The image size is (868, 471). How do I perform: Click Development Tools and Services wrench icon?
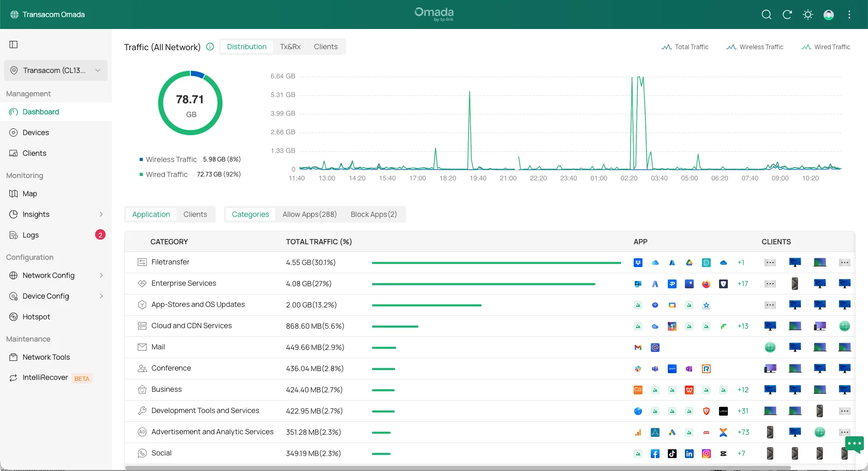click(x=142, y=411)
